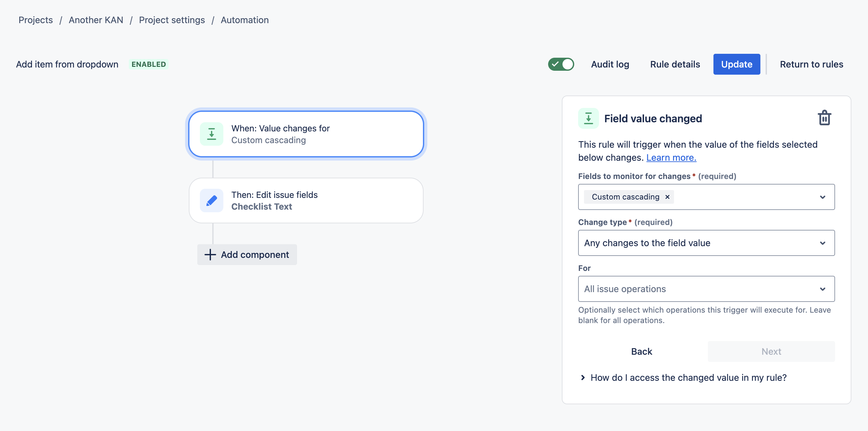Open the Learn more link
The height and width of the screenshot is (431, 868).
tap(671, 157)
